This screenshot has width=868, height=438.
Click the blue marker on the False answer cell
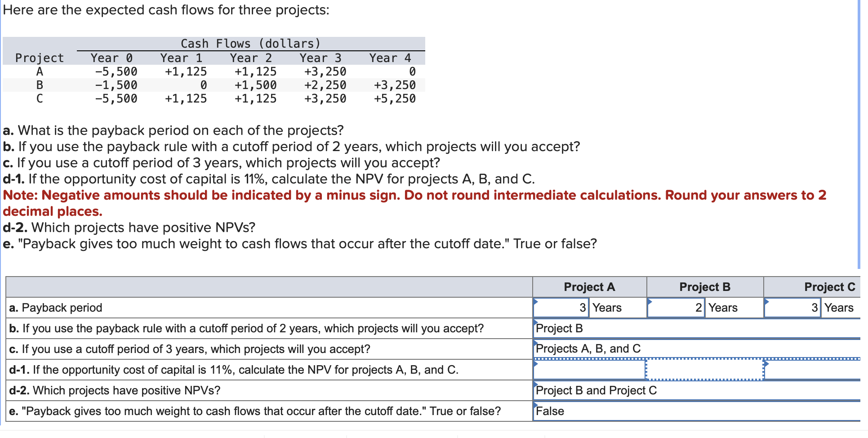click(x=535, y=404)
